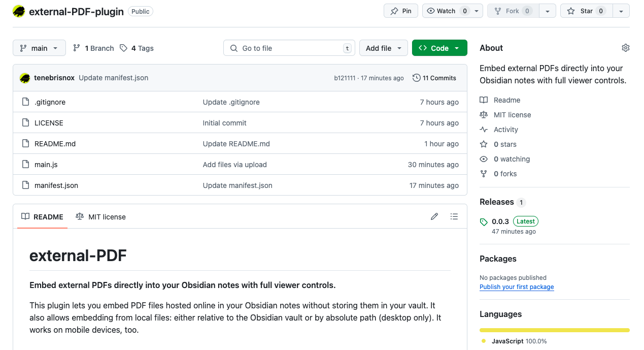Open the Initial commit message link

coord(224,123)
